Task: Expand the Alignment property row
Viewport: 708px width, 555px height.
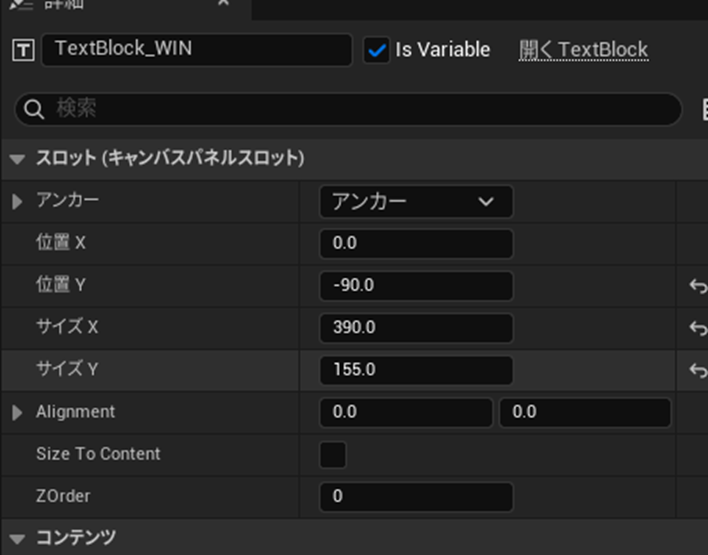Action: click(x=17, y=412)
